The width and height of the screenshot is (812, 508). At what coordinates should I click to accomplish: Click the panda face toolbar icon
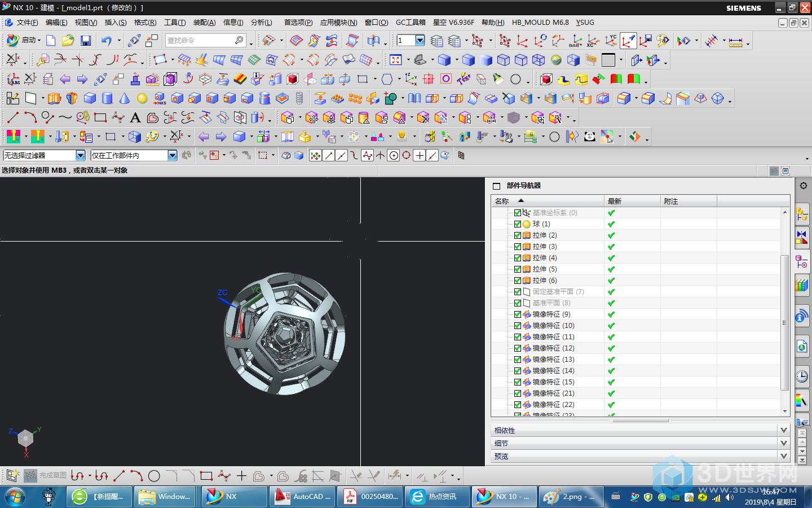(x=589, y=137)
